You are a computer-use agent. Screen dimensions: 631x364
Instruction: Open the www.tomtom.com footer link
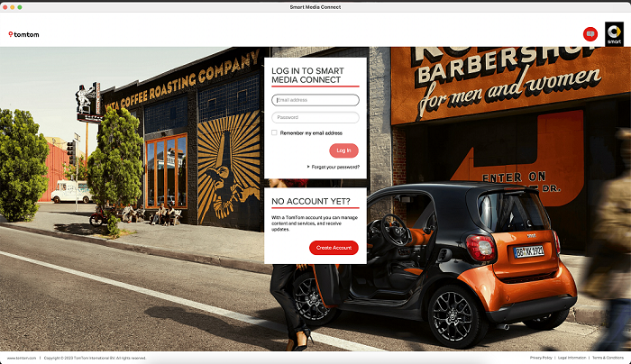point(22,358)
